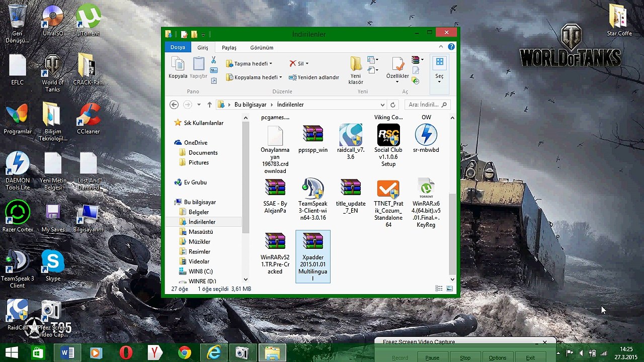Screen dimensions: 644x362
Task: Show hidden system tray icons
Action: pos(558,353)
